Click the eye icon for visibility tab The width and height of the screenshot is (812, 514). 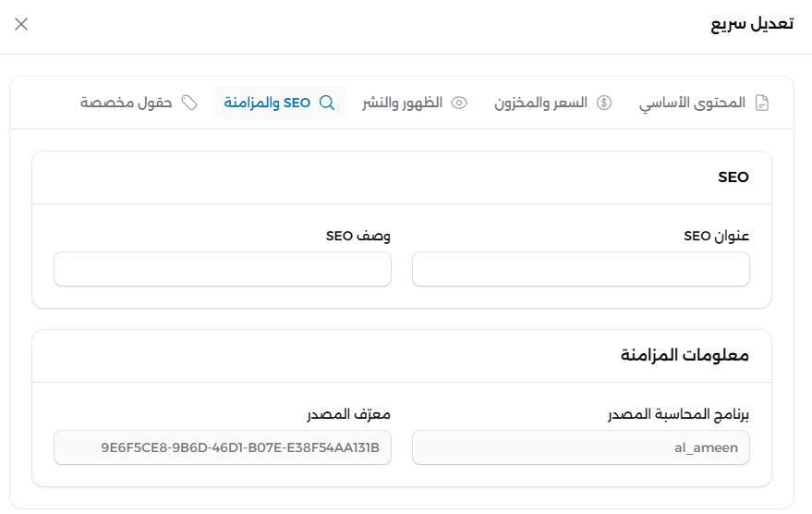pos(459,104)
